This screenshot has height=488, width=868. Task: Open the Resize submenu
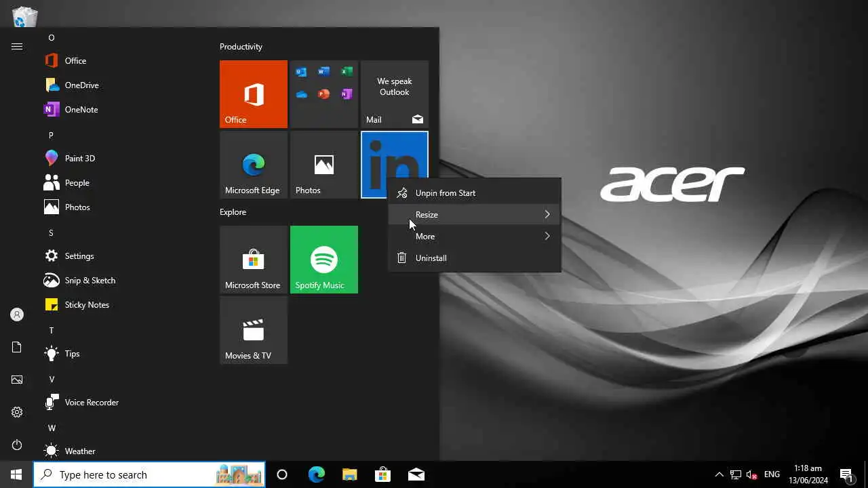tap(475, 215)
